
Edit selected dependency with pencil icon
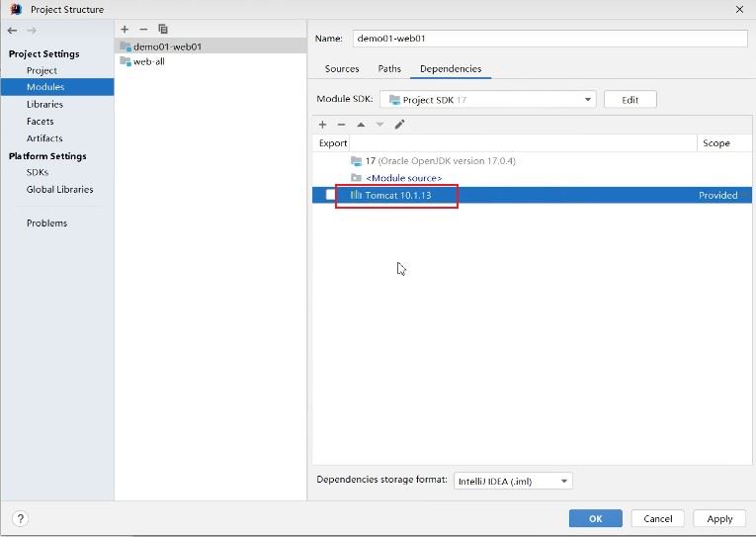coord(399,125)
